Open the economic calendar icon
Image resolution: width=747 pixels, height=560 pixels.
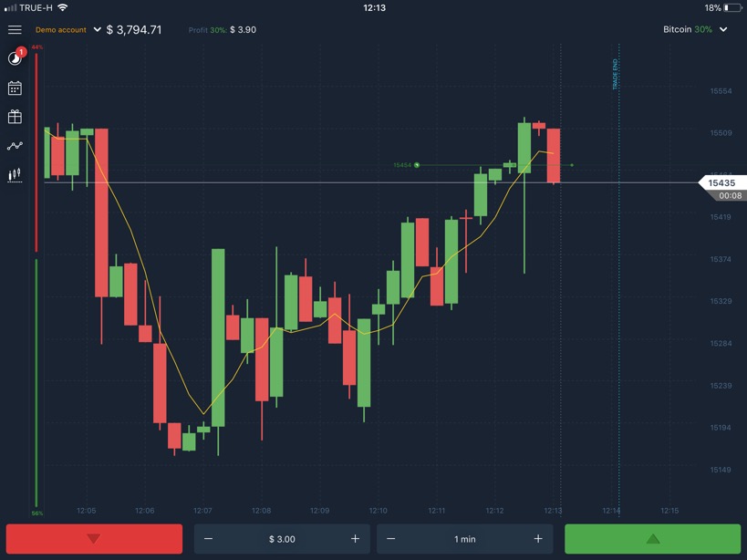15,88
